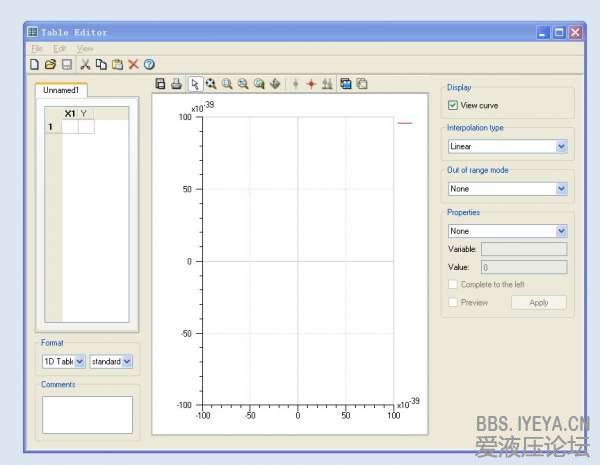Check the Complete to the left box
The height and width of the screenshot is (465, 600).
[x=453, y=284]
